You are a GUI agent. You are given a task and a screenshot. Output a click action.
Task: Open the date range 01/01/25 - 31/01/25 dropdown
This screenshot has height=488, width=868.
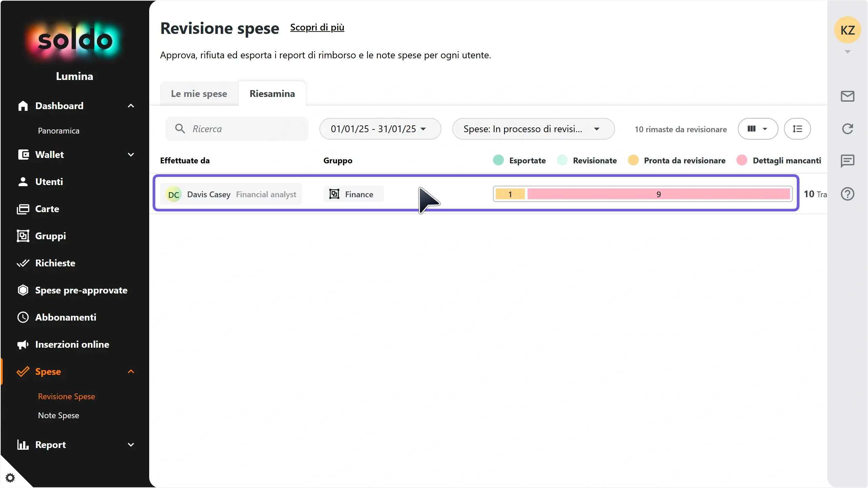point(380,129)
